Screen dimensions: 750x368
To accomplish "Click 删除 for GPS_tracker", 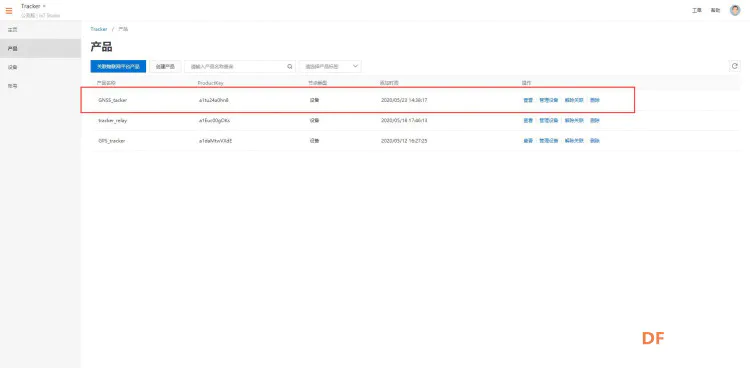I will 595,141.
